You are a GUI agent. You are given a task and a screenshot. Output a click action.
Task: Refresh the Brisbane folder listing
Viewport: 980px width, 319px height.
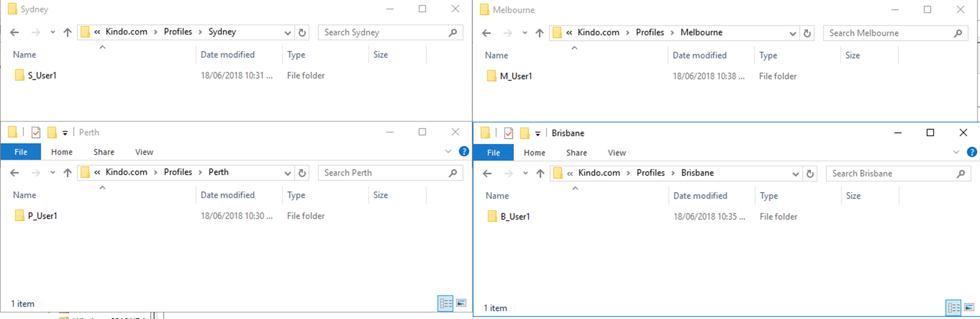click(x=810, y=173)
